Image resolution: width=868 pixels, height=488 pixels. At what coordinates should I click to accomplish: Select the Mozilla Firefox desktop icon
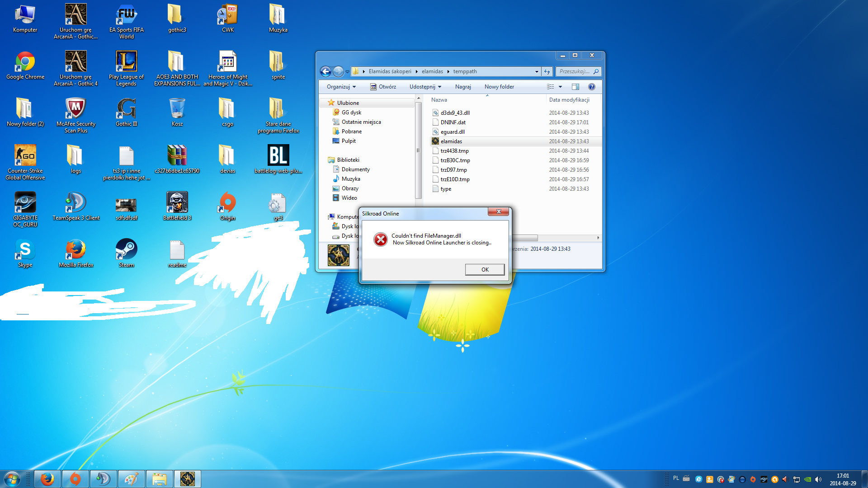click(x=76, y=254)
